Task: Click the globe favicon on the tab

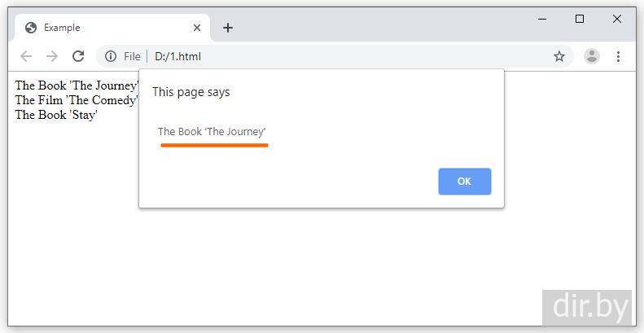Action: pos(31,28)
